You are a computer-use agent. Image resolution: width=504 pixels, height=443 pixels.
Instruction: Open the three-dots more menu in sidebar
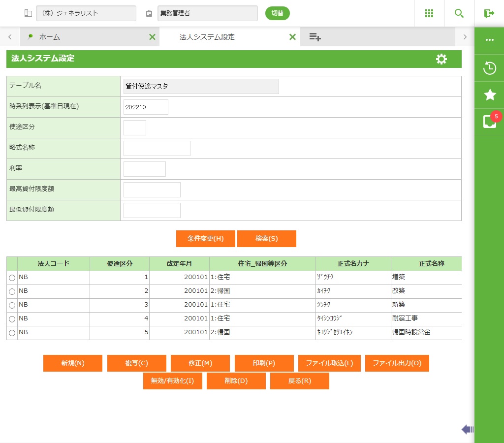point(489,40)
